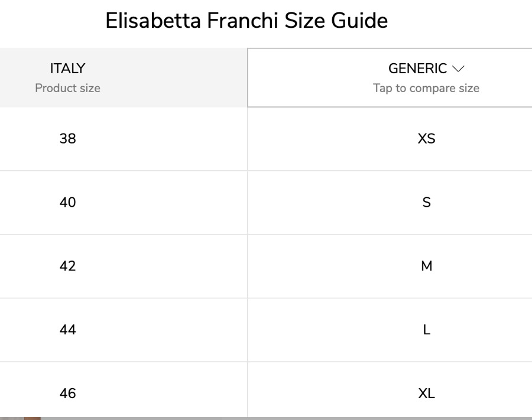Viewport: 532px width, 420px height.
Task: Click the 'Product size' subtitle
Action: tap(67, 89)
